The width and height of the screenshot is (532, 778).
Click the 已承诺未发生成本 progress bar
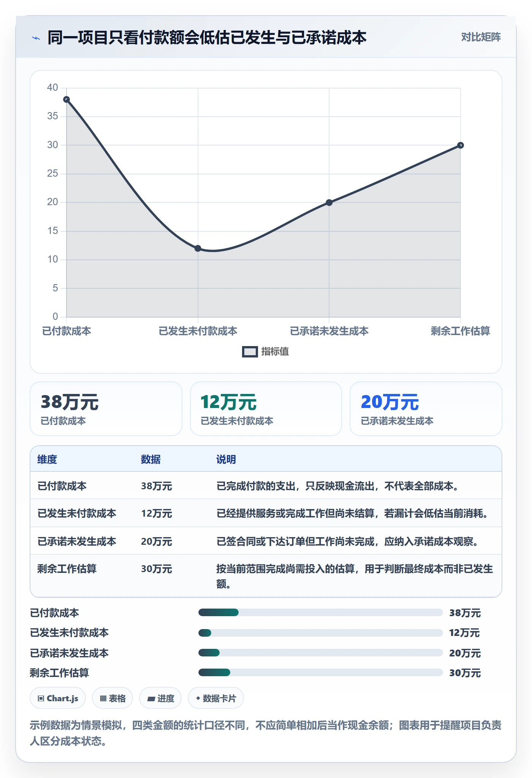coord(320,653)
